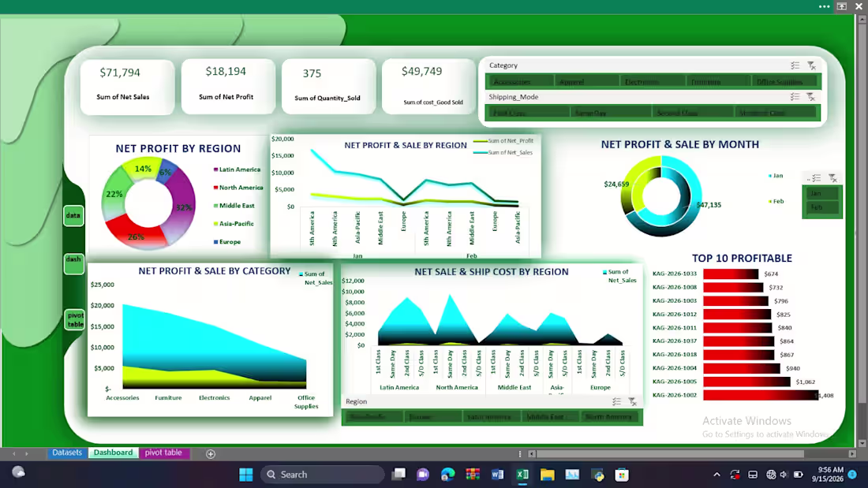This screenshot has width=868, height=488.
Task: Select Europe in the Region slicer
Action: point(433,417)
